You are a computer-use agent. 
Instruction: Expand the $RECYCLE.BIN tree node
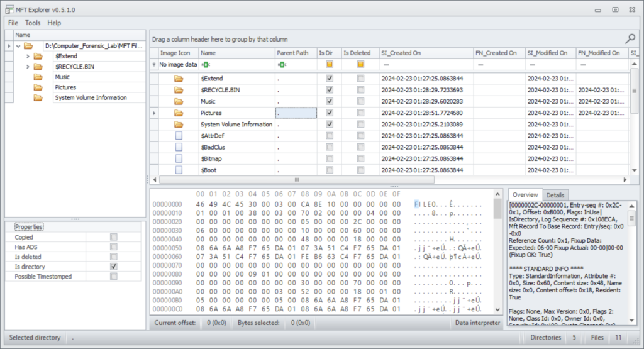coord(28,67)
